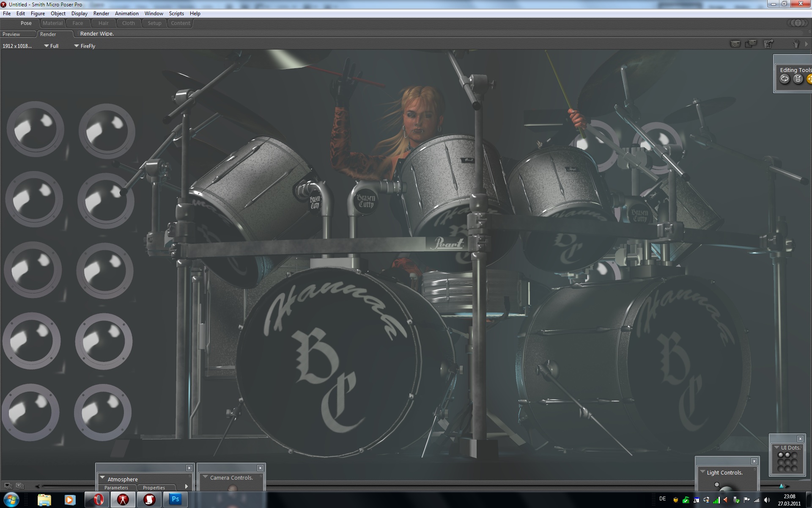The image size is (812, 508).
Task: Click the first UI Dot
Action: click(781, 455)
